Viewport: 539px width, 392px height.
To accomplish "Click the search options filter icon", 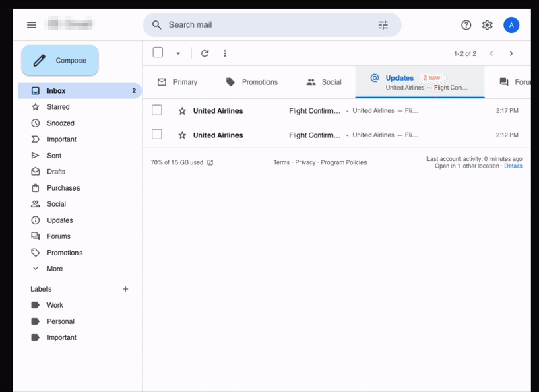I will click(383, 24).
